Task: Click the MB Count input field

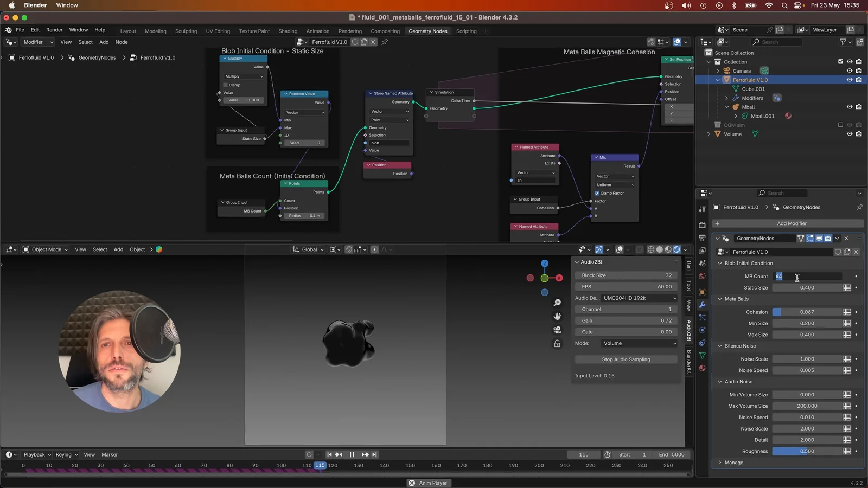Action: (808, 277)
